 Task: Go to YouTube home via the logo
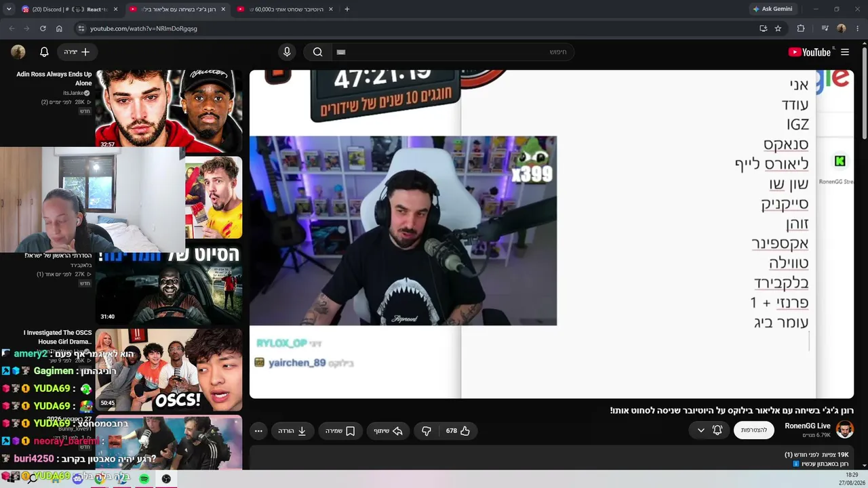point(810,52)
